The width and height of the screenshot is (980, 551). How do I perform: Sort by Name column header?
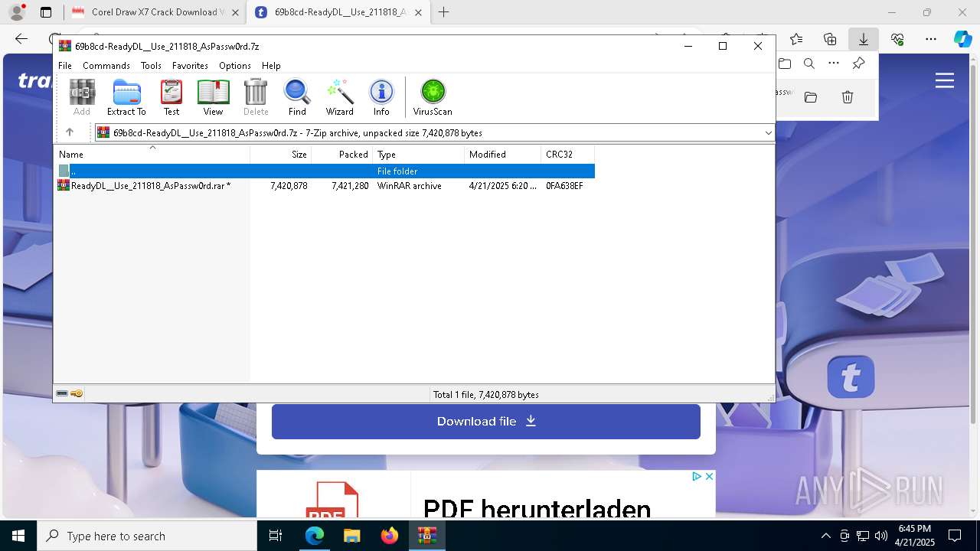click(x=152, y=155)
